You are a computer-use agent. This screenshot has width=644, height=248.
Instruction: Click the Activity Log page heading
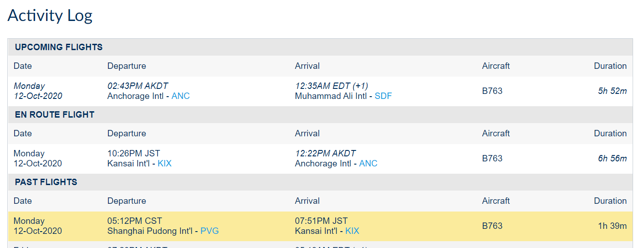50,15
